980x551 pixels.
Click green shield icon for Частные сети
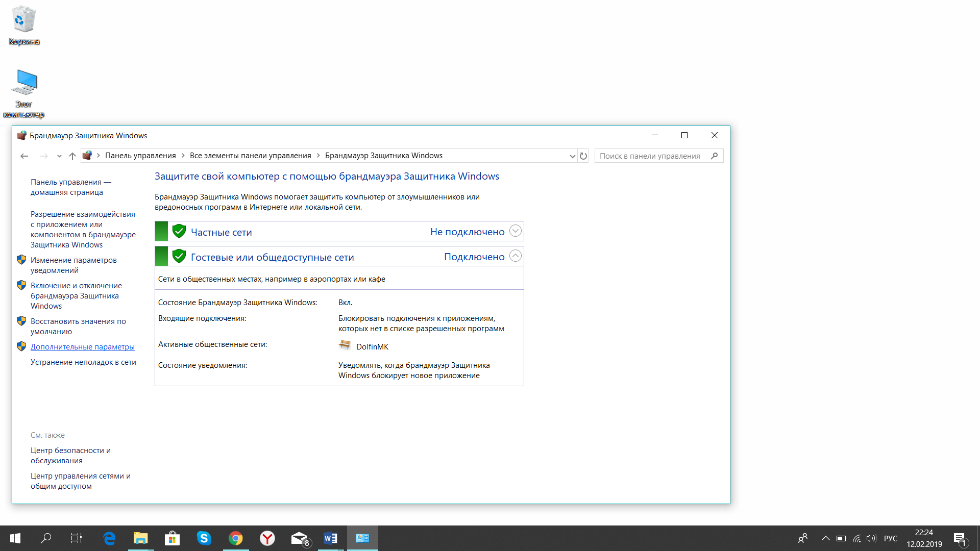[x=179, y=231]
